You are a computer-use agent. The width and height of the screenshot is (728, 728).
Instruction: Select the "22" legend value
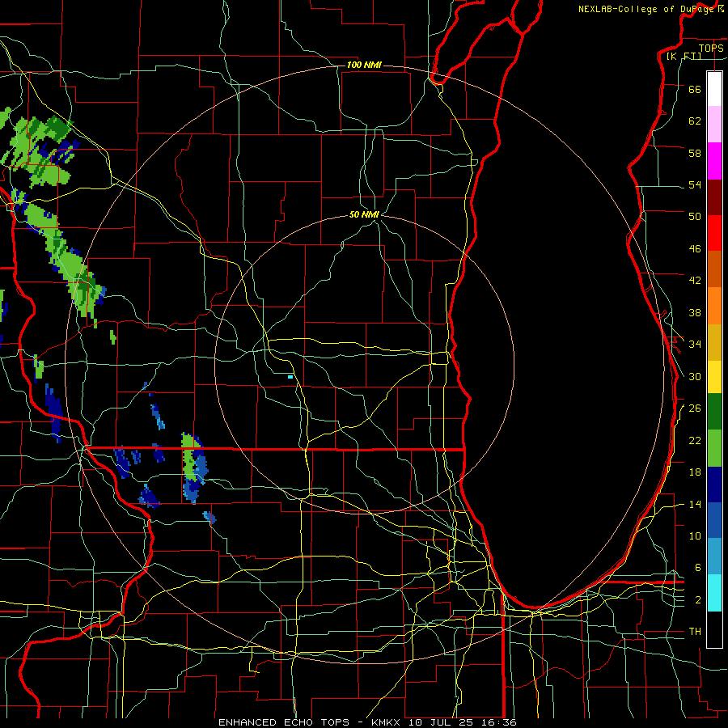(695, 440)
